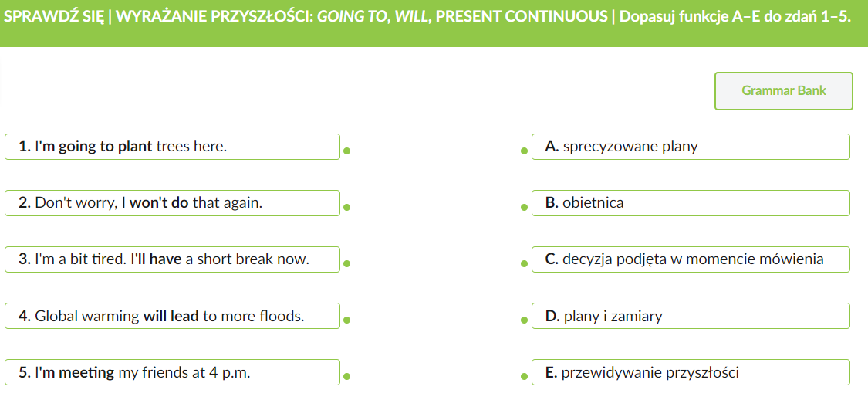Choose option B 'obietnica'
The image size is (868, 400).
[x=691, y=203]
